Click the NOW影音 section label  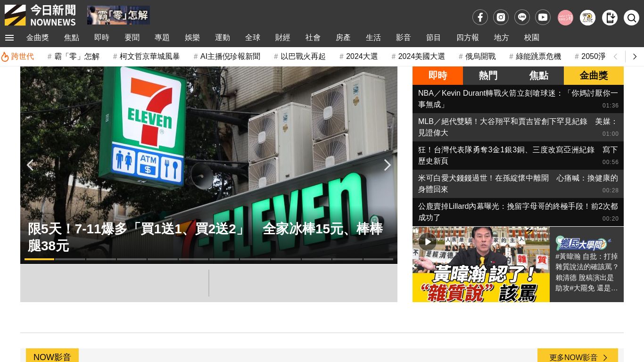pos(52,357)
